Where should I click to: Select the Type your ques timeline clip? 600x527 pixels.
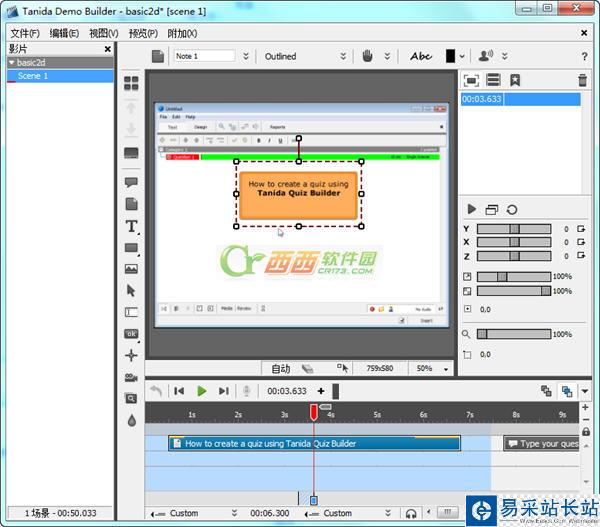[x=541, y=443]
